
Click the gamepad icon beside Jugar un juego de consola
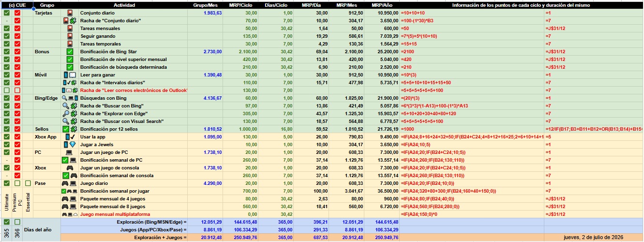(70, 168)
